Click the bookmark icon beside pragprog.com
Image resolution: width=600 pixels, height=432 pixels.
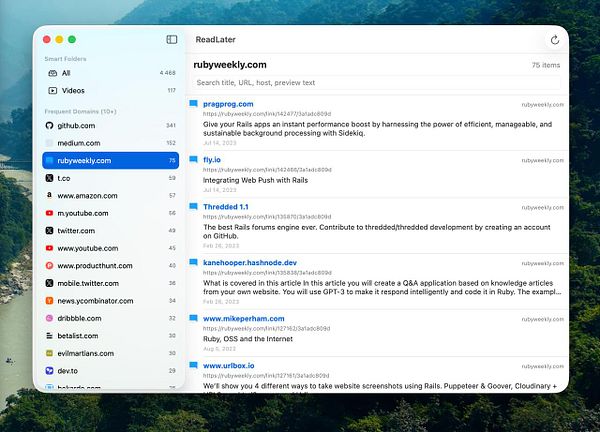pyautogui.click(x=194, y=103)
